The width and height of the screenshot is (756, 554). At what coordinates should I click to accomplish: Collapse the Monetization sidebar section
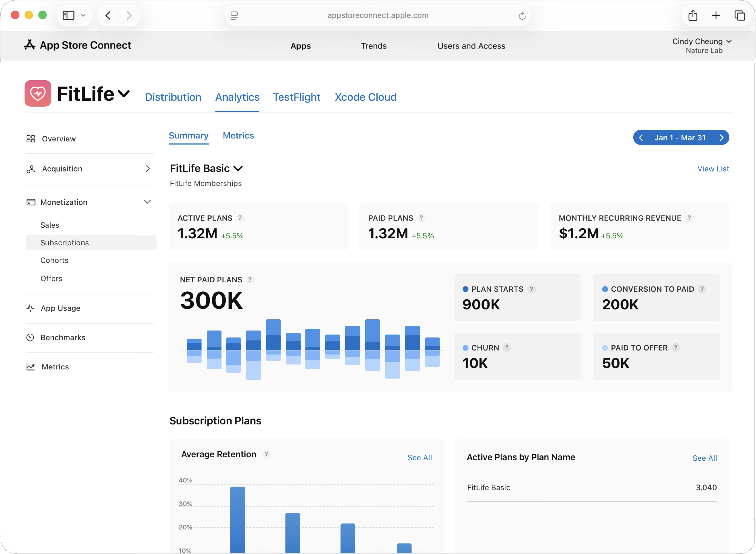click(x=147, y=202)
